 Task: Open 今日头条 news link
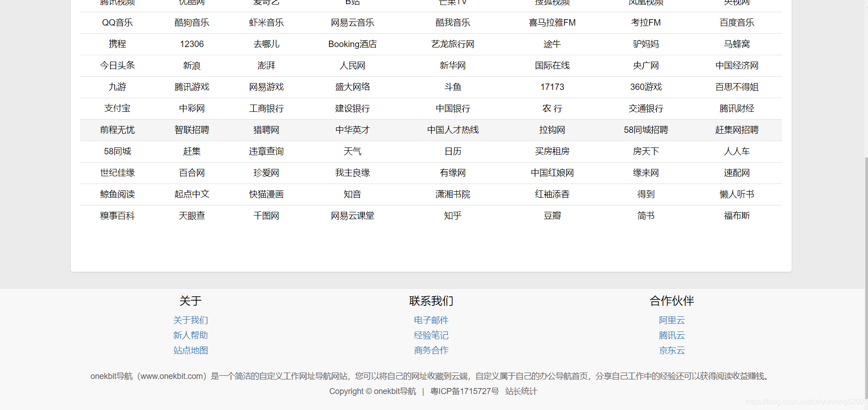coord(117,66)
